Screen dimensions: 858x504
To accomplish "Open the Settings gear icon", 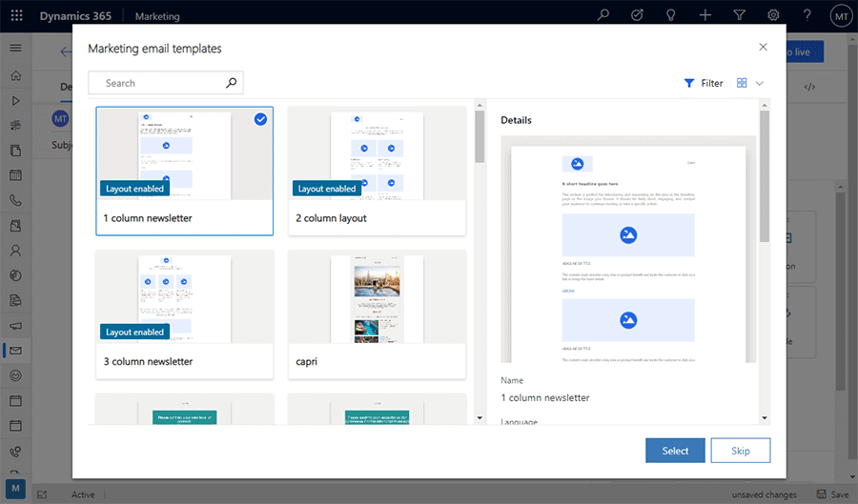I will tap(773, 16).
